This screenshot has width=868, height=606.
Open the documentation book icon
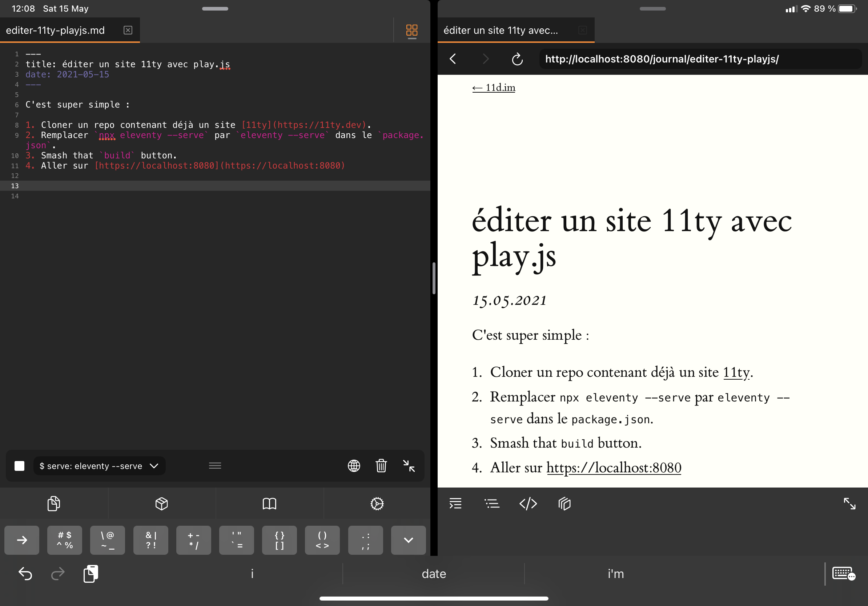tap(269, 504)
